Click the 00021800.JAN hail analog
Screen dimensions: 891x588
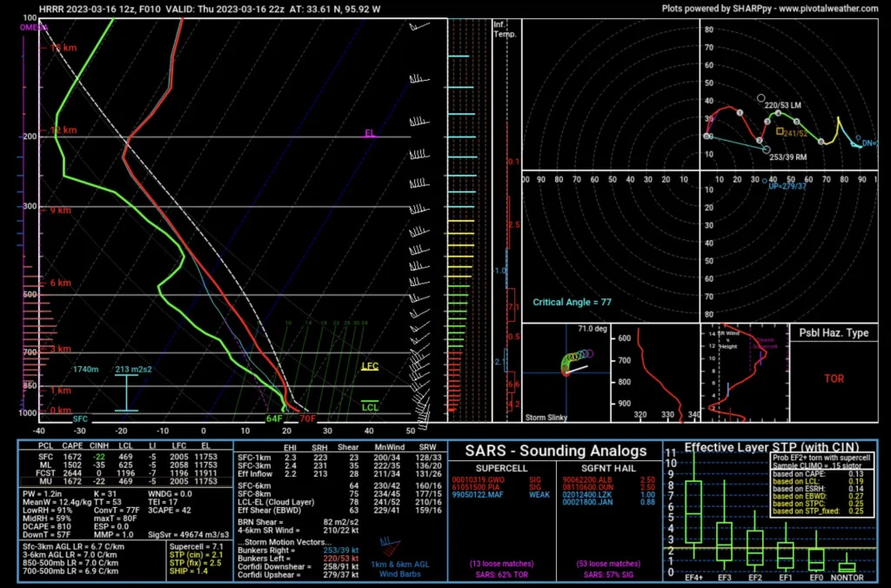(587, 502)
